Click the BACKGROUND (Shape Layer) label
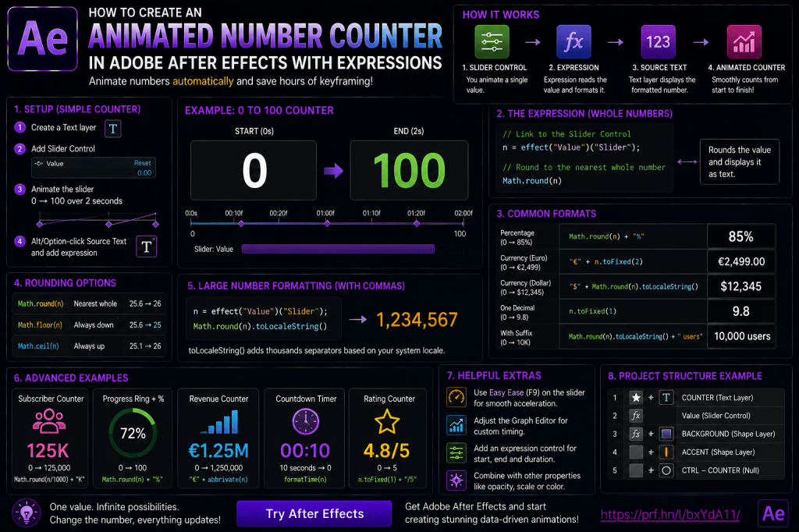Screen dimensions: 799x532 click(728, 434)
